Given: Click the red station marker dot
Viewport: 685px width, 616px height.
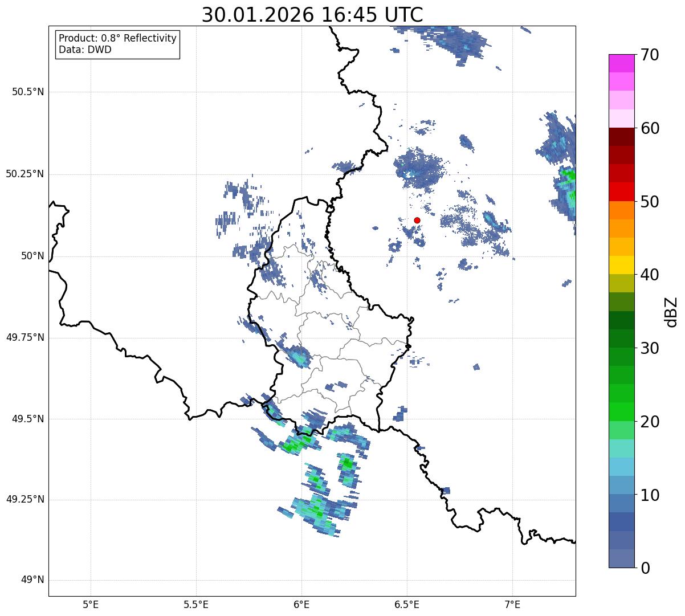Looking at the screenshot, I should [417, 220].
